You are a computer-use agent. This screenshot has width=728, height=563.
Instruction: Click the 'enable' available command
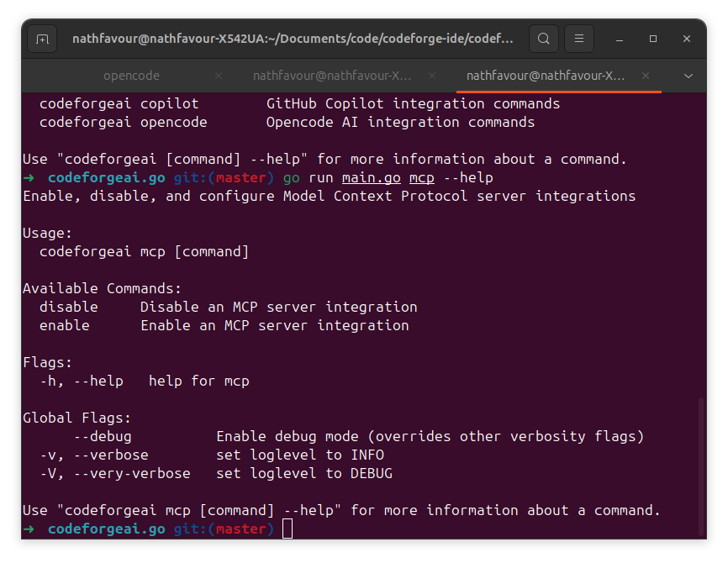point(65,325)
